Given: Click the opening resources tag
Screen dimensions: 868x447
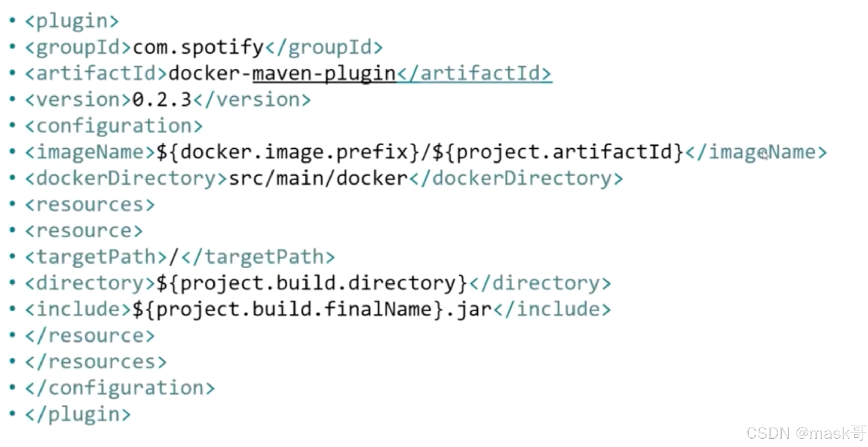Looking at the screenshot, I should click(90, 205).
